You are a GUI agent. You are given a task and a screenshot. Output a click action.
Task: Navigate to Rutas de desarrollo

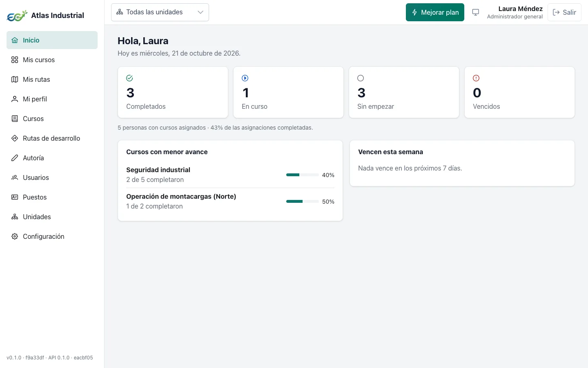pyautogui.click(x=52, y=138)
